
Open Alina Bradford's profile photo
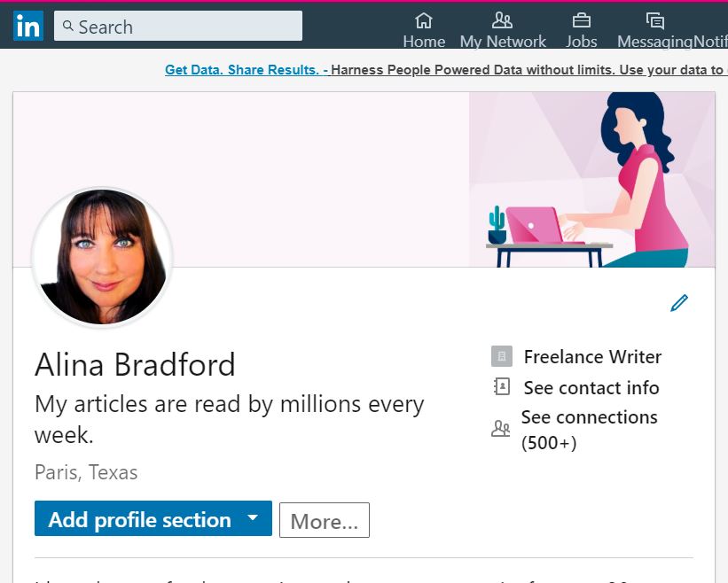coord(101,258)
